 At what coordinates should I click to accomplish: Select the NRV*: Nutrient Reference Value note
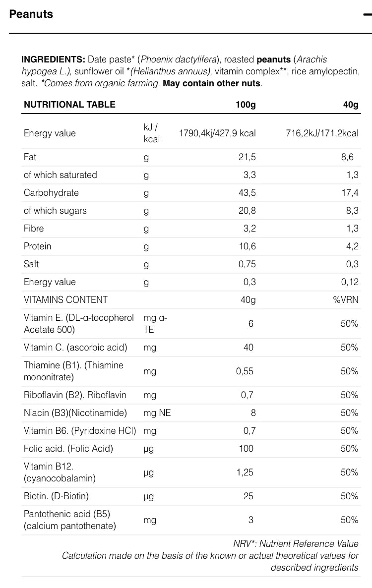296,544
